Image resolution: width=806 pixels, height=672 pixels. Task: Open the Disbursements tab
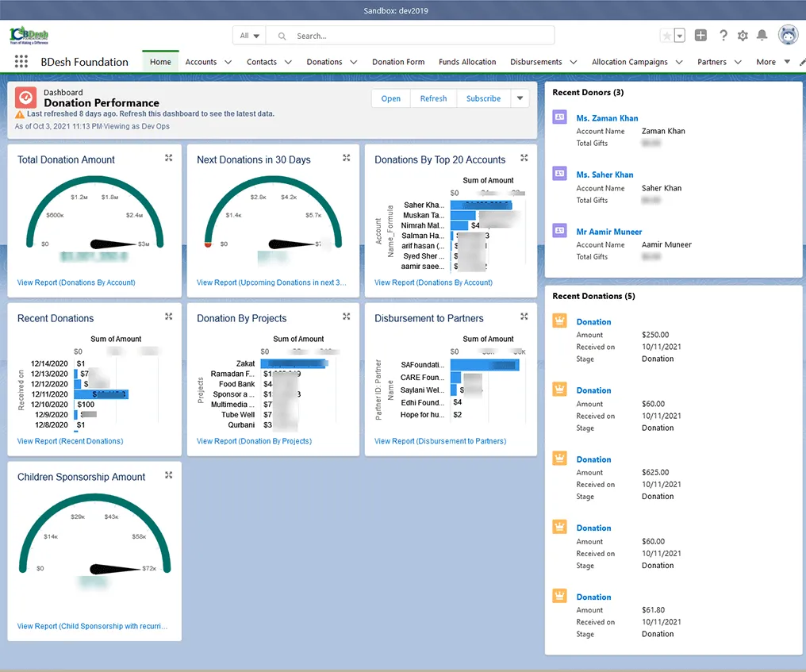point(536,62)
